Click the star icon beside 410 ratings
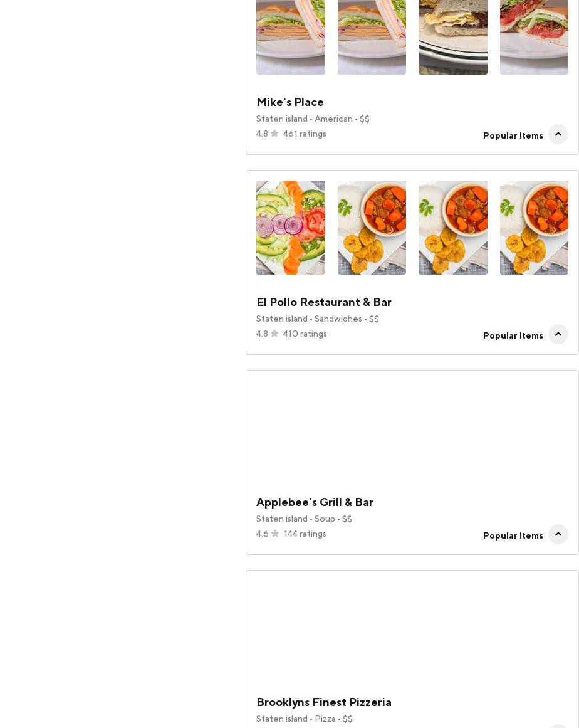The image size is (579, 728). coord(274,334)
